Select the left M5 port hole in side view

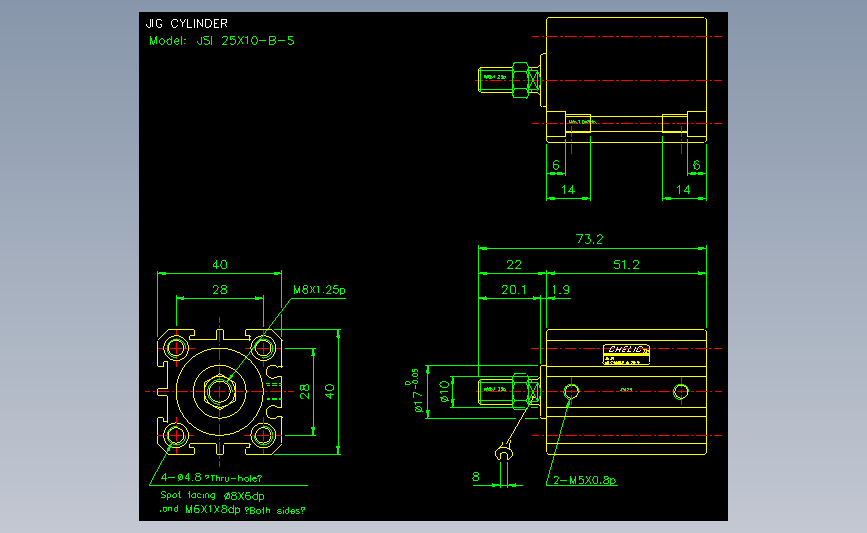tap(571, 391)
